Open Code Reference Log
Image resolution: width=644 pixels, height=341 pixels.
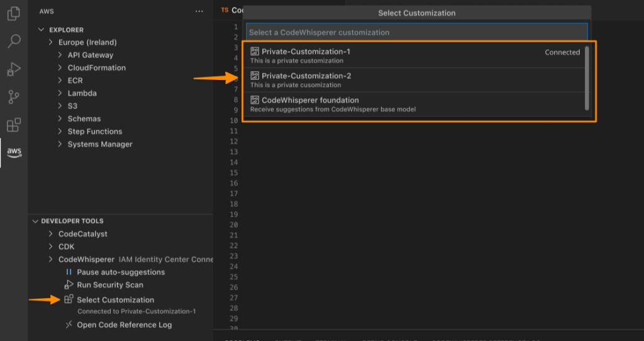[x=124, y=325]
